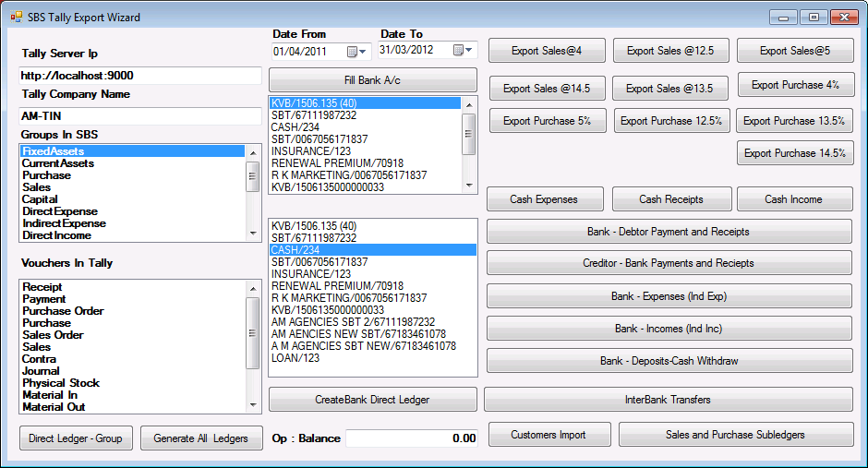Close the SBS Tally Export Wizard window

[x=844, y=18]
